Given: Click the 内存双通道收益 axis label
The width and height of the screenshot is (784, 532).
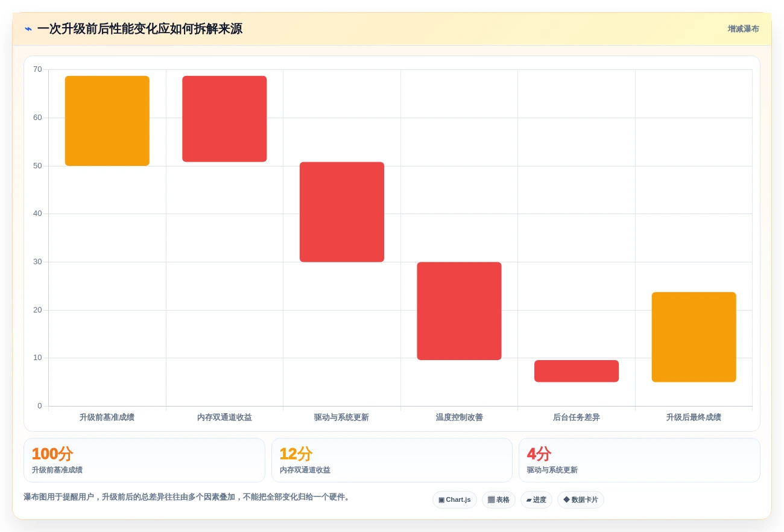Looking at the screenshot, I should [x=224, y=417].
